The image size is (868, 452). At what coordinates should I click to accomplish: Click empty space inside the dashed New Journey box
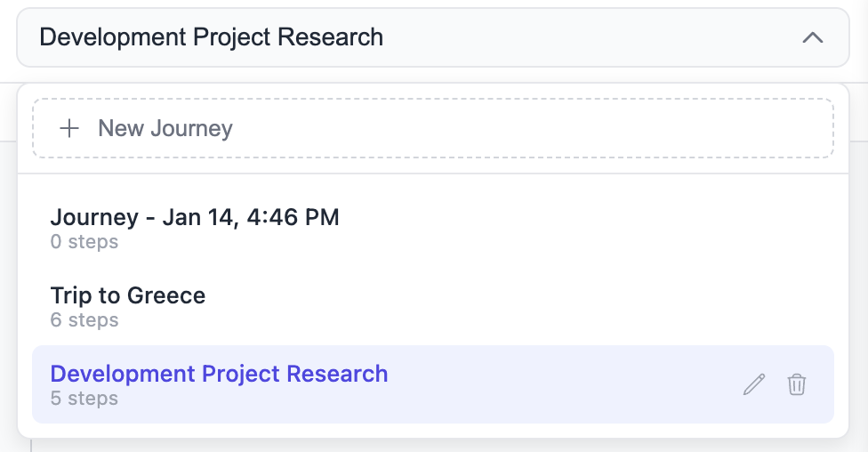click(x=534, y=128)
